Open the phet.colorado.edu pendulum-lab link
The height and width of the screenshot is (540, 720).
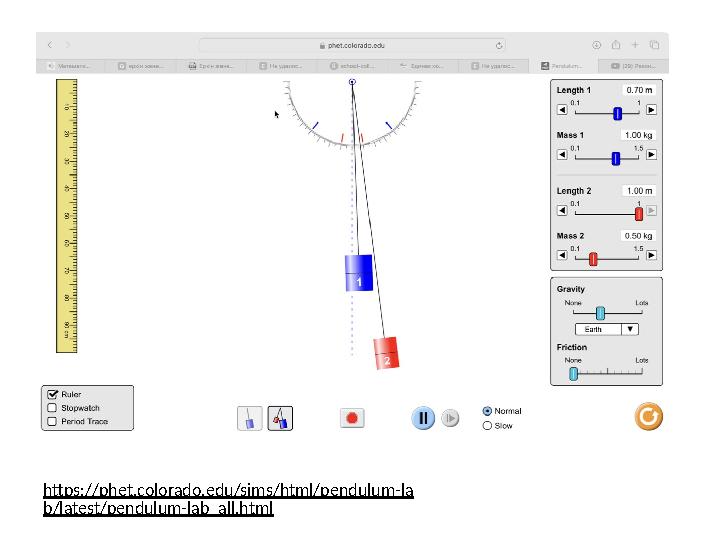pos(228,499)
